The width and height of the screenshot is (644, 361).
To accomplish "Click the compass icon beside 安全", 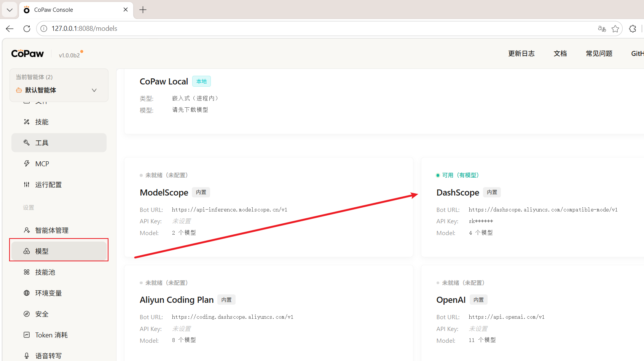I will point(27,314).
